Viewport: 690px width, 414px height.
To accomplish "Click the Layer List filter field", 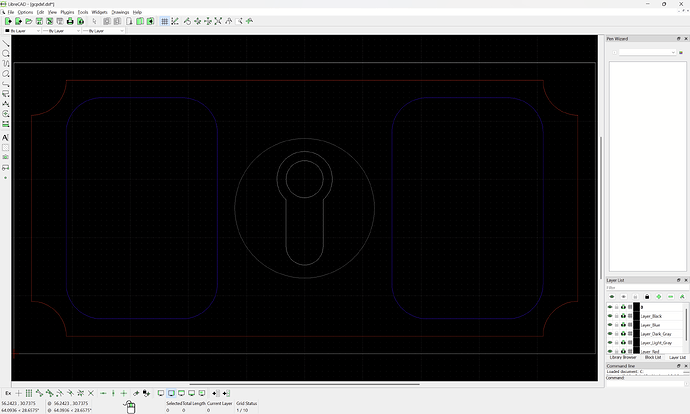I will (647, 287).
